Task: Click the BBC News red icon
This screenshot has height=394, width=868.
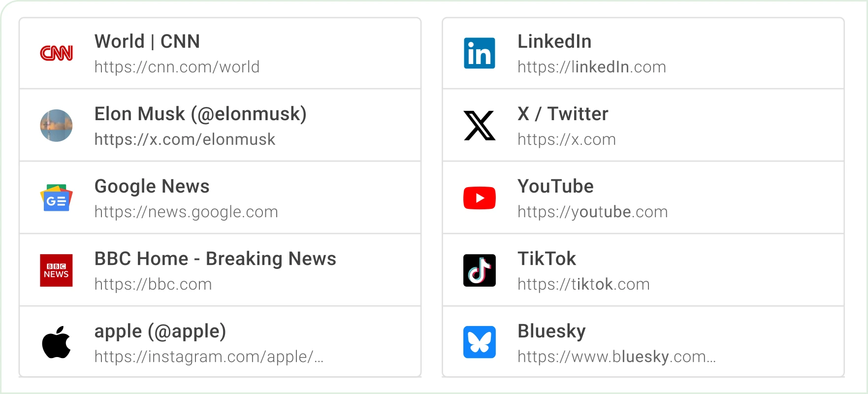Action: pos(56,270)
